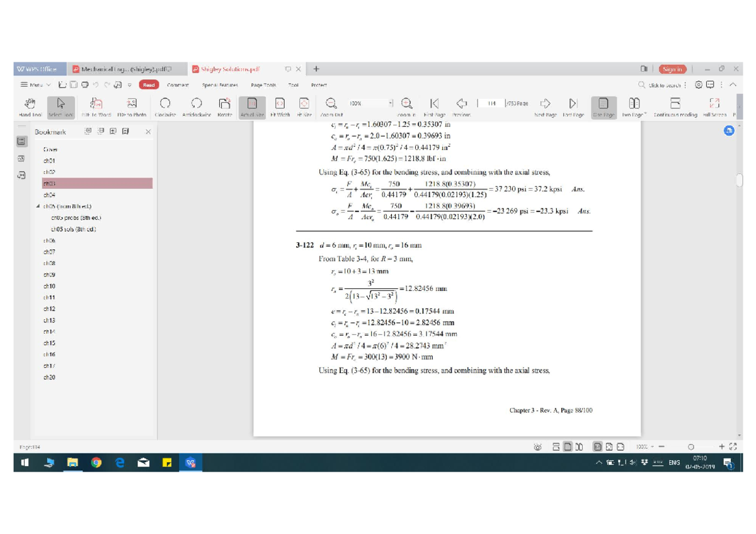Open the Menu dropdown

coord(35,85)
